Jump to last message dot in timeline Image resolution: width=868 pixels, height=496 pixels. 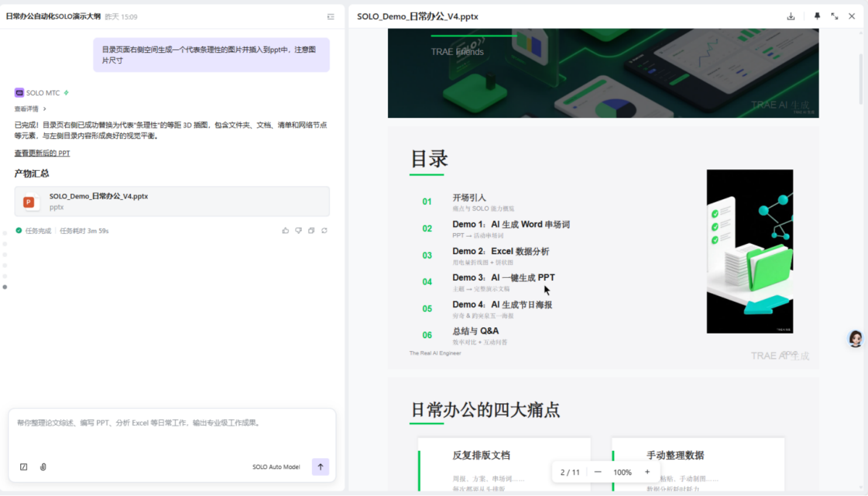pos(5,287)
